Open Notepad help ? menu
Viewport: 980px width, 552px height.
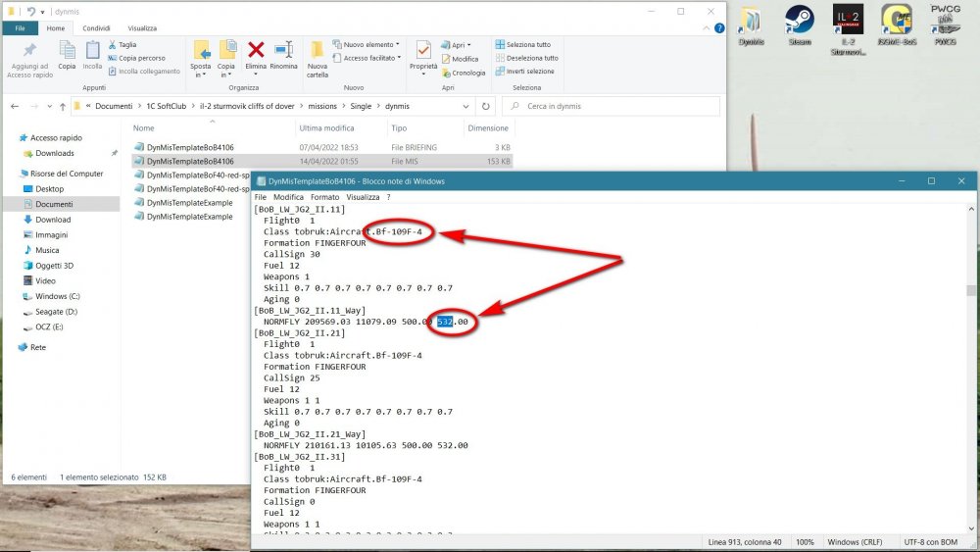(389, 197)
